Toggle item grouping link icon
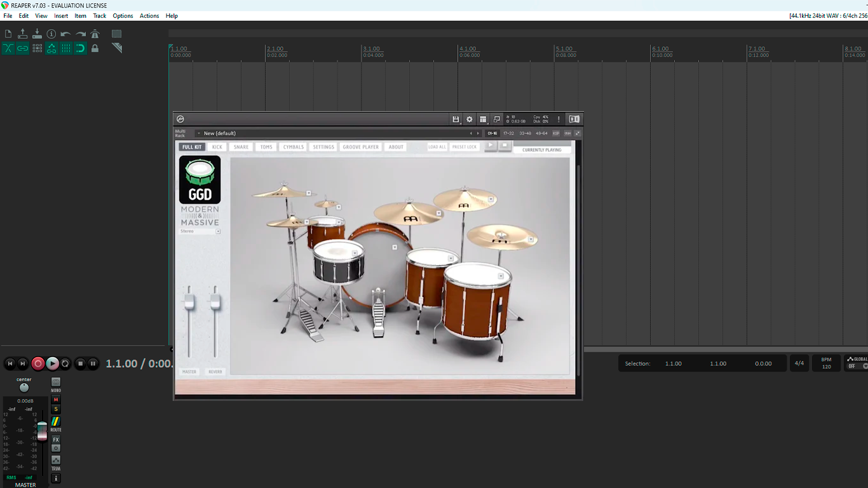 (x=23, y=48)
